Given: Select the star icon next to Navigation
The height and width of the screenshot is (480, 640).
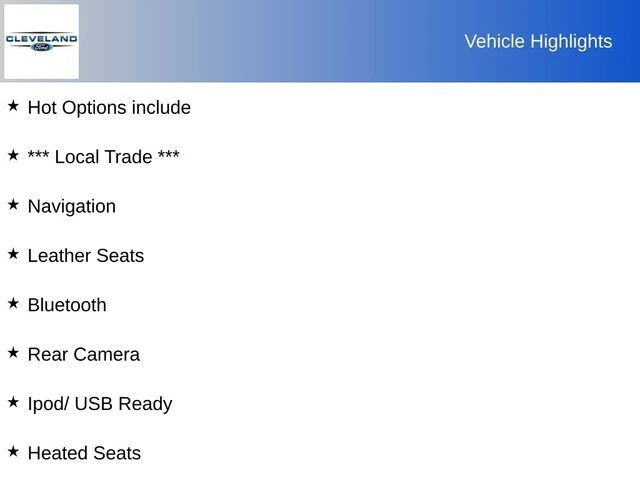Looking at the screenshot, I should click(x=13, y=204).
